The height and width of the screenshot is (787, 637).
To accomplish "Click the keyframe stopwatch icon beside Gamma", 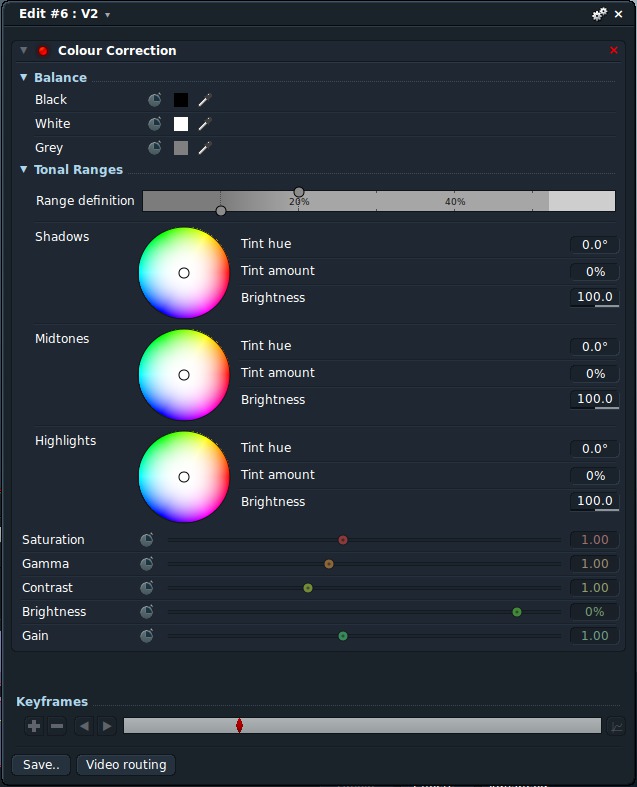I will pyautogui.click(x=147, y=564).
